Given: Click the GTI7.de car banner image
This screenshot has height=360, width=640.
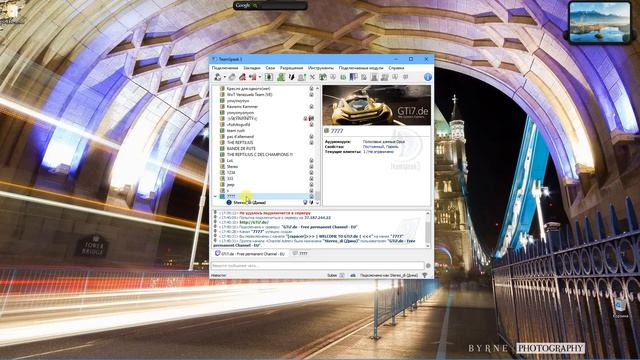Looking at the screenshot, I should pos(376,105).
